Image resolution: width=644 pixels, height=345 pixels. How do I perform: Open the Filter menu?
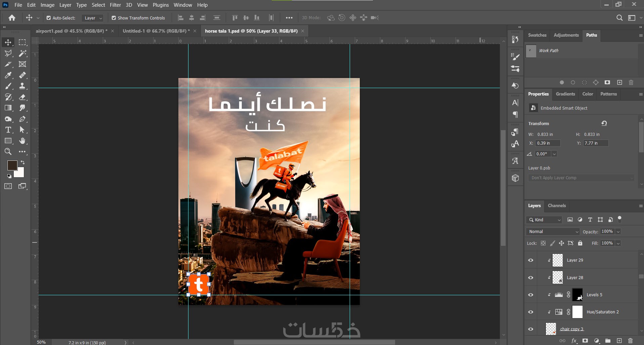point(115,5)
